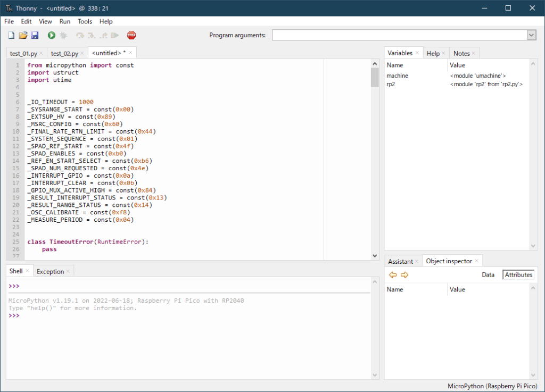Viewport: 545px width, 392px height.
Task: Run current script with green play button
Action: pyautogui.click(x=51, y=35)
